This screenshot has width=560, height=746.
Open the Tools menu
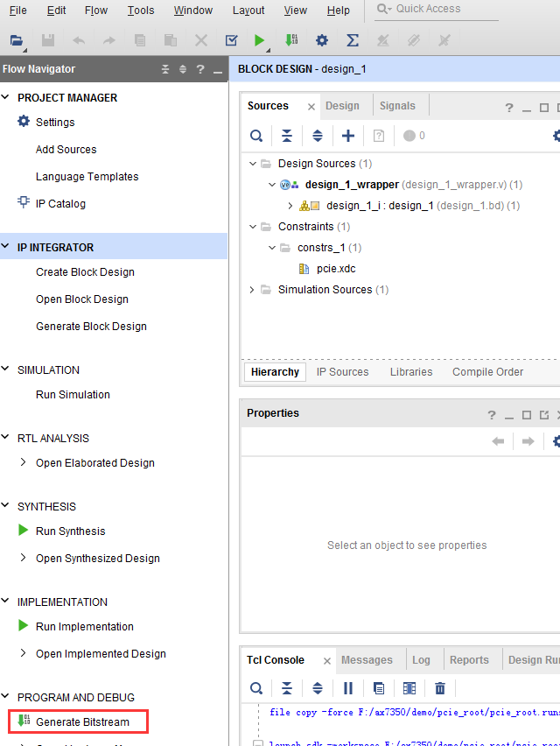pos(141,10)
